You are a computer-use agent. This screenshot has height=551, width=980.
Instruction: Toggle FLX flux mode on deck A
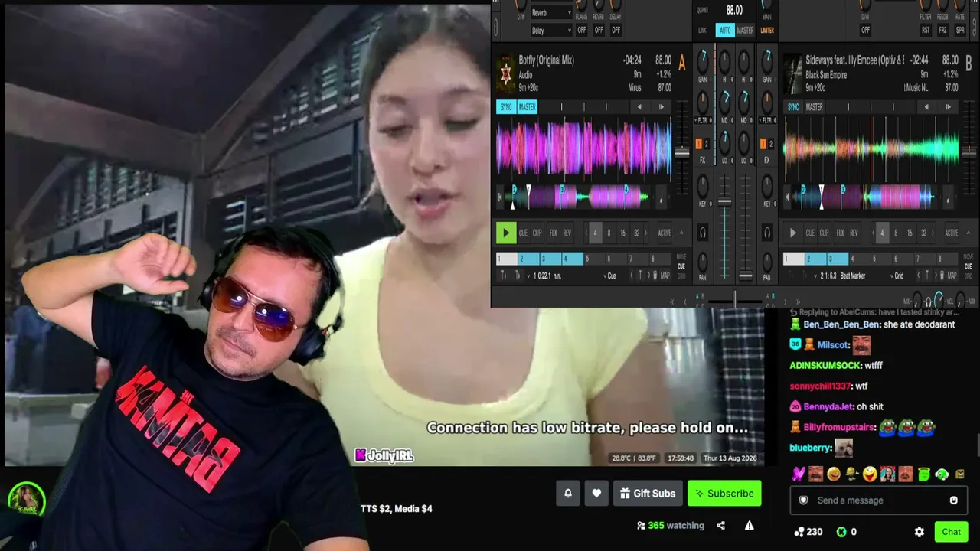(x=553, y=233)
